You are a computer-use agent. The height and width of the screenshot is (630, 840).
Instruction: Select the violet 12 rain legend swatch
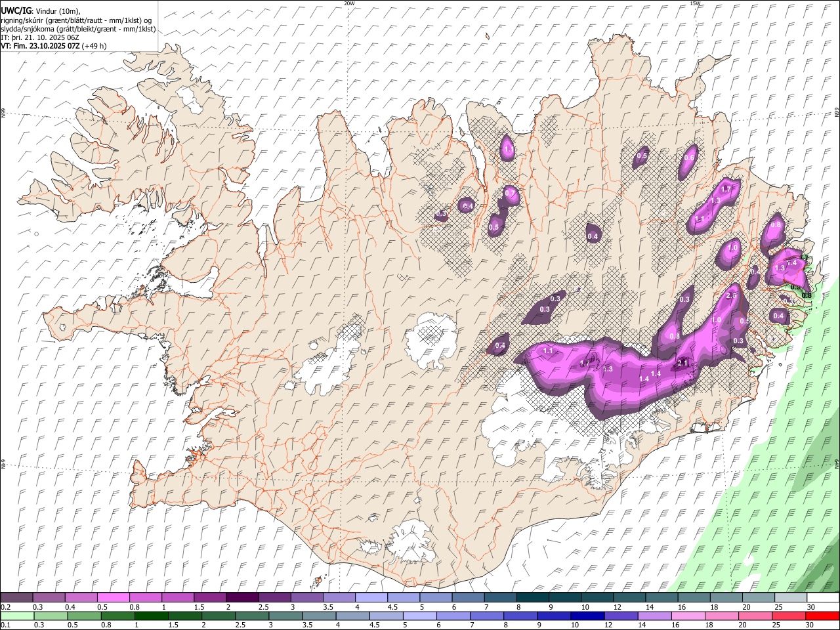620,616
